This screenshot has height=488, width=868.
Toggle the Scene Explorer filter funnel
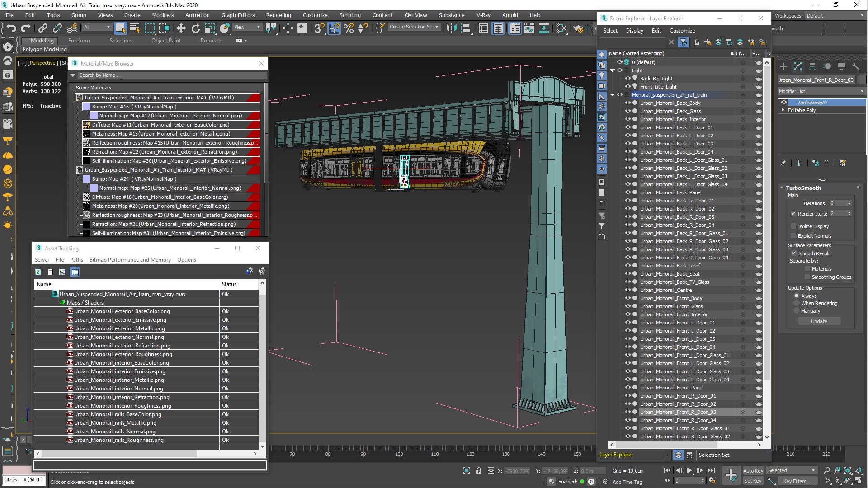[683, 42]
